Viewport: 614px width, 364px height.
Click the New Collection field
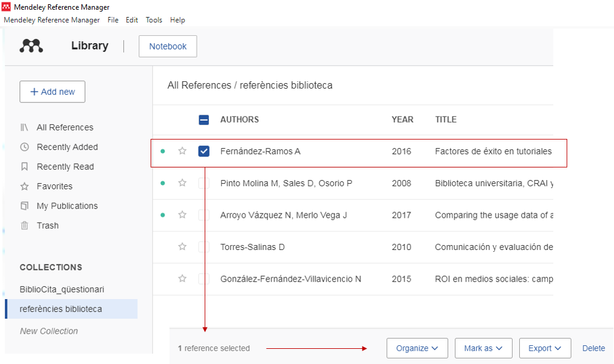(x=49, y=331)
